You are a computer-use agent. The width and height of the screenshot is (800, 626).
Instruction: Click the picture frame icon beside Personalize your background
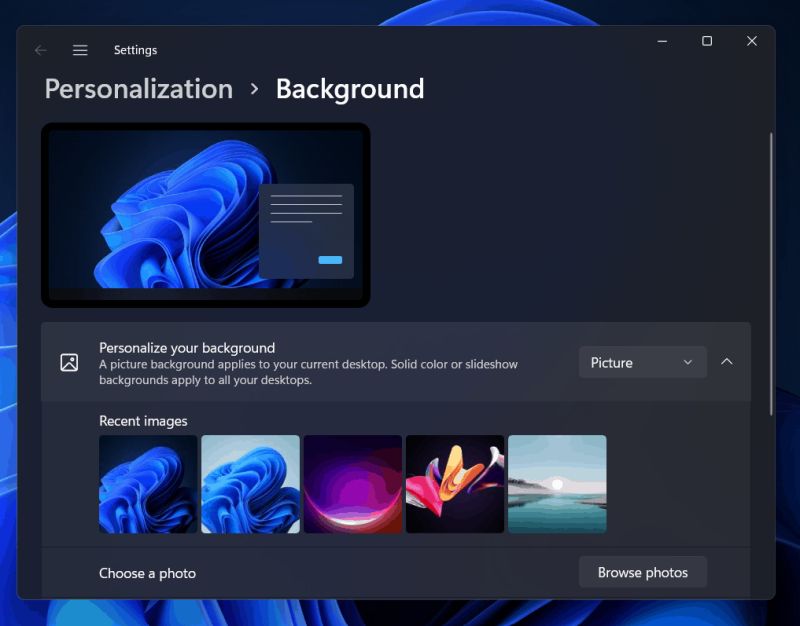[68, 362]
